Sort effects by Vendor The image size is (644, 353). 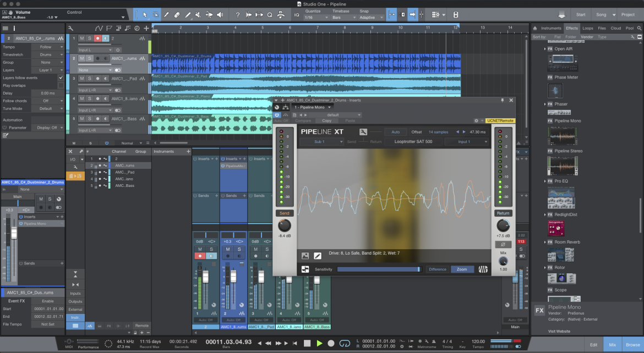coord(587,37)
